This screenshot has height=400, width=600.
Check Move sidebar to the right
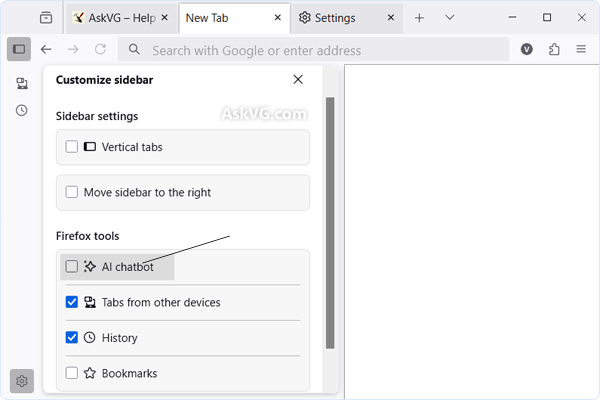click(72, 192)
